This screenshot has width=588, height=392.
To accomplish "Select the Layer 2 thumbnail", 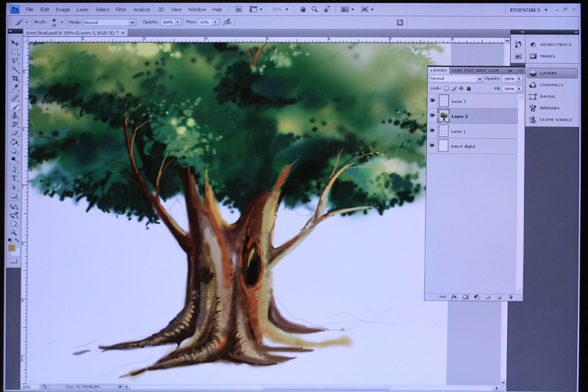I will click(x=444, y=116).
